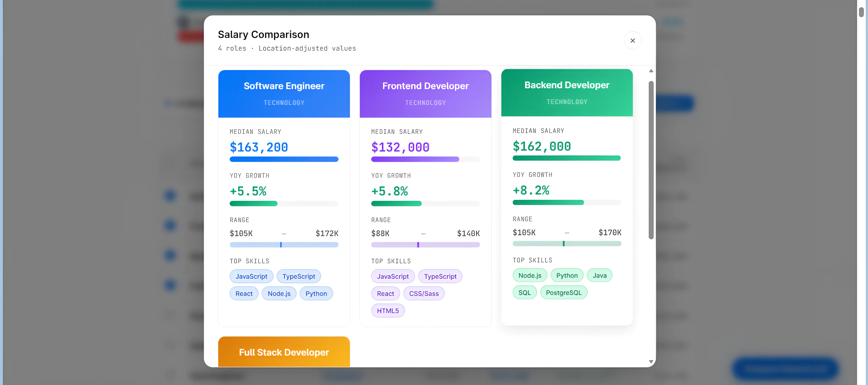
Task: Select the Software Engineer card header
Action: [284, 94]
